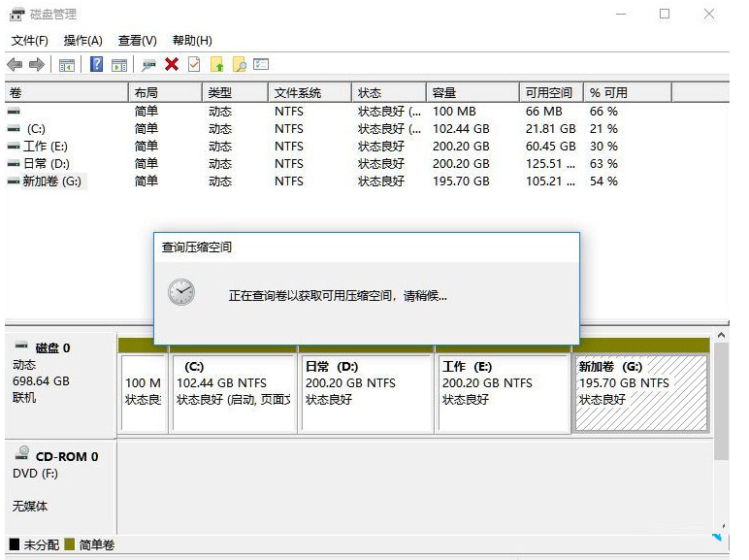Click the Back arrow toolbar icon
This screenshot has width=749, height=560.
[15, 64]
